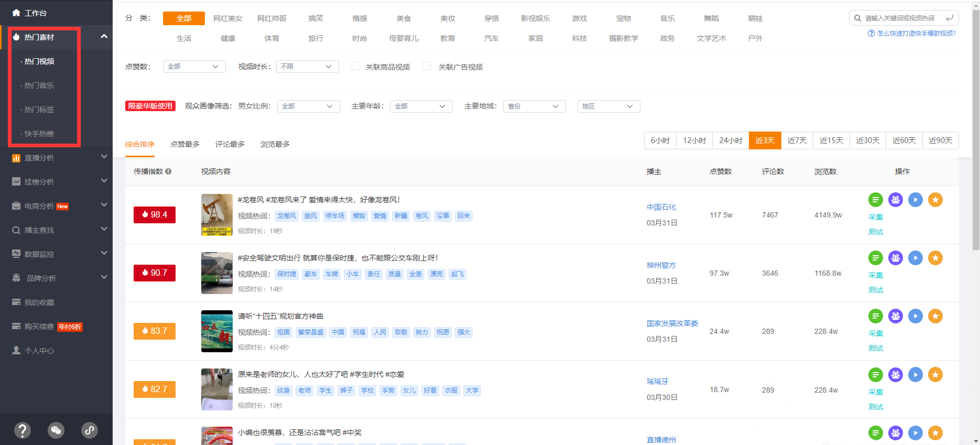The image size is (980, 445).
Task: Open 快手热榜 in sidebar
Action: [39, 134]
